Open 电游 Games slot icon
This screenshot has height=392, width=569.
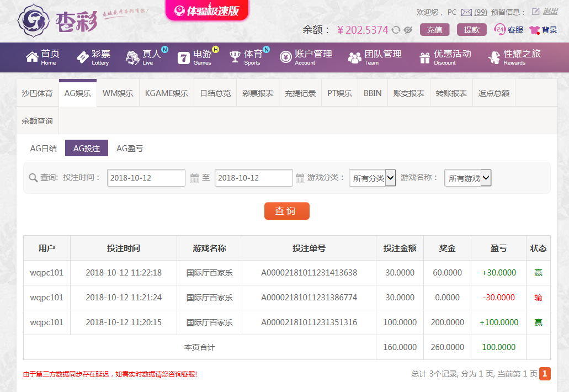point(184,58)
